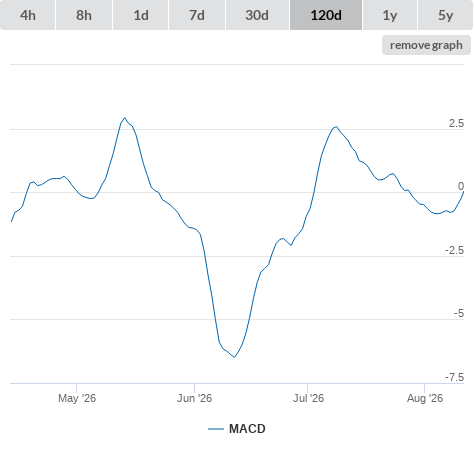Click the MACD peak in mid-May
Screen dimensions: 474x455
click(125, 118)
